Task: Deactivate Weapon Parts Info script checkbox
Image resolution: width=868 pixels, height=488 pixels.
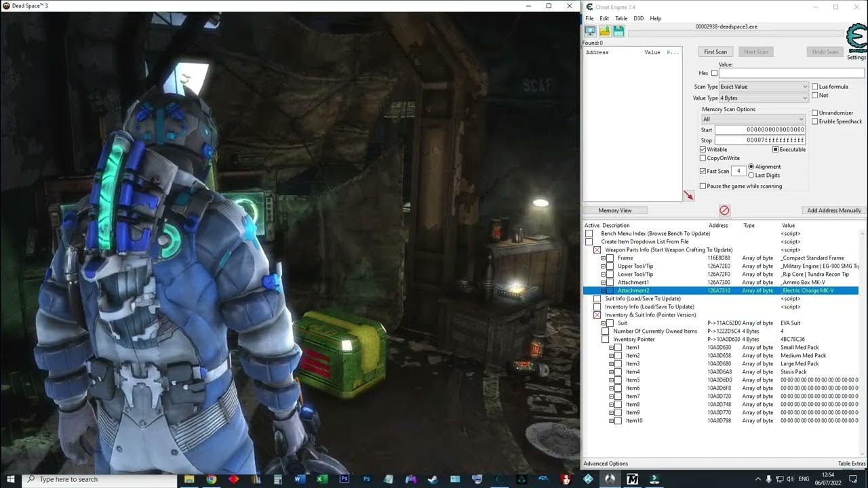Action: [x=597, y=250]
